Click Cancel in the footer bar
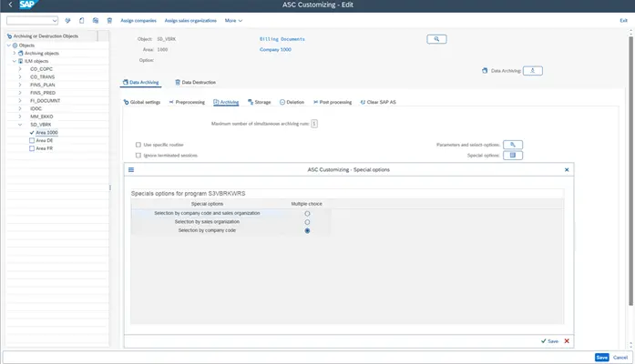Image resolution: width=635 pixels, height=364 pixels. [x=620, y=358]
